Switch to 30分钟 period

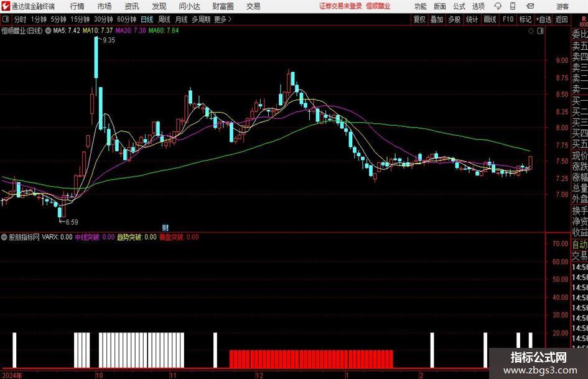coord(103,19)
